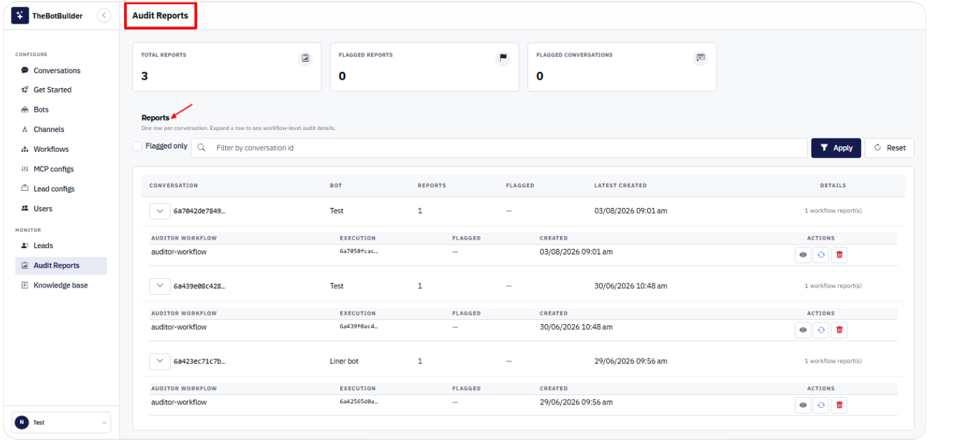The image size is (980, 441).
Task: Apply the report filter
Action: click(x=836, y=148)
